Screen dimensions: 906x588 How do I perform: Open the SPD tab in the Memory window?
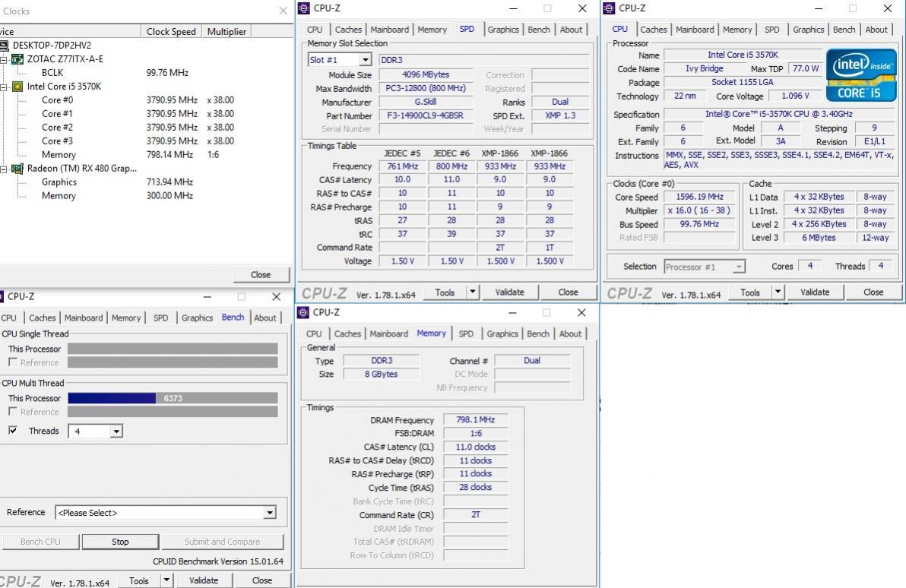[x=466, y=334]
